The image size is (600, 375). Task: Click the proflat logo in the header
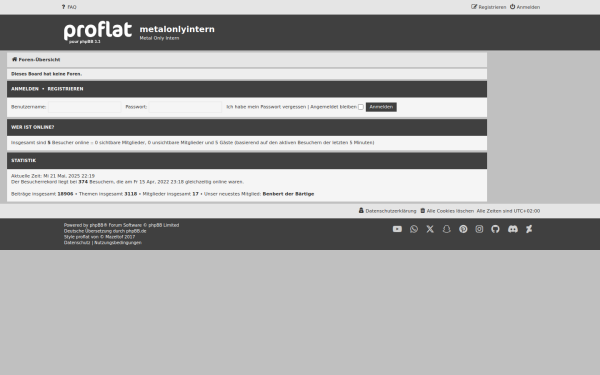pyautogui.click(x=98, y=32)
